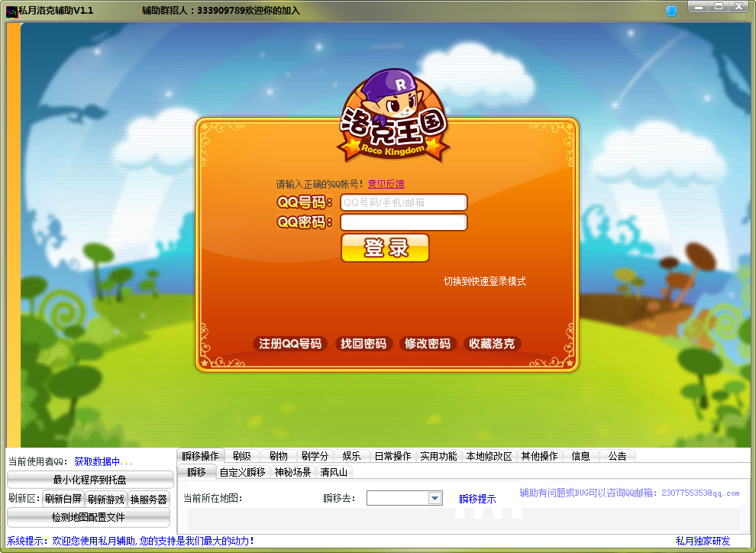Click the blue shirt skin icon in title bar

point(671,10)
